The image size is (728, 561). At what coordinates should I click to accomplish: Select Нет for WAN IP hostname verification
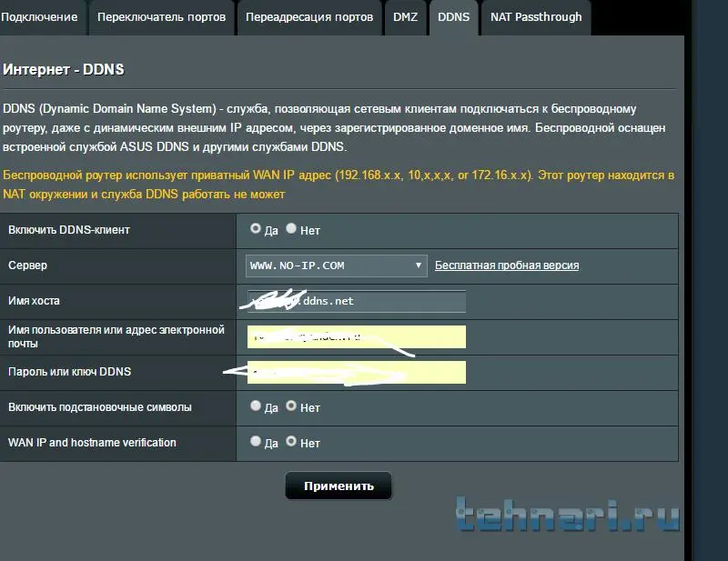291,441
